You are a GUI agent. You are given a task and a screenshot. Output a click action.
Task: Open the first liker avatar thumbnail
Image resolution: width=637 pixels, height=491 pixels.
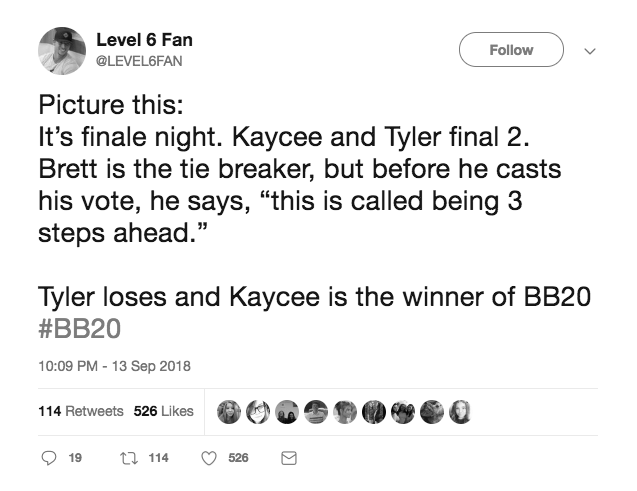point(229,412)
